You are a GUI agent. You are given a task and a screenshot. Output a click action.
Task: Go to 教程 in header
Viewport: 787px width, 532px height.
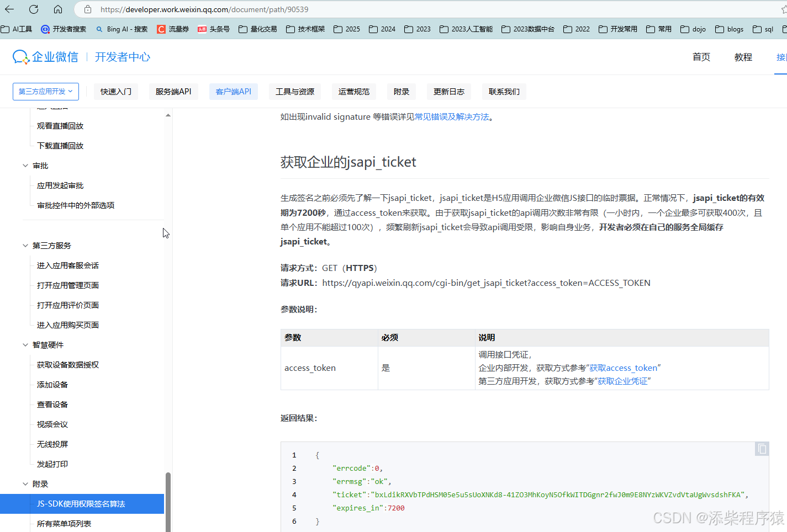pyautogui.click(x=743, y=57)
